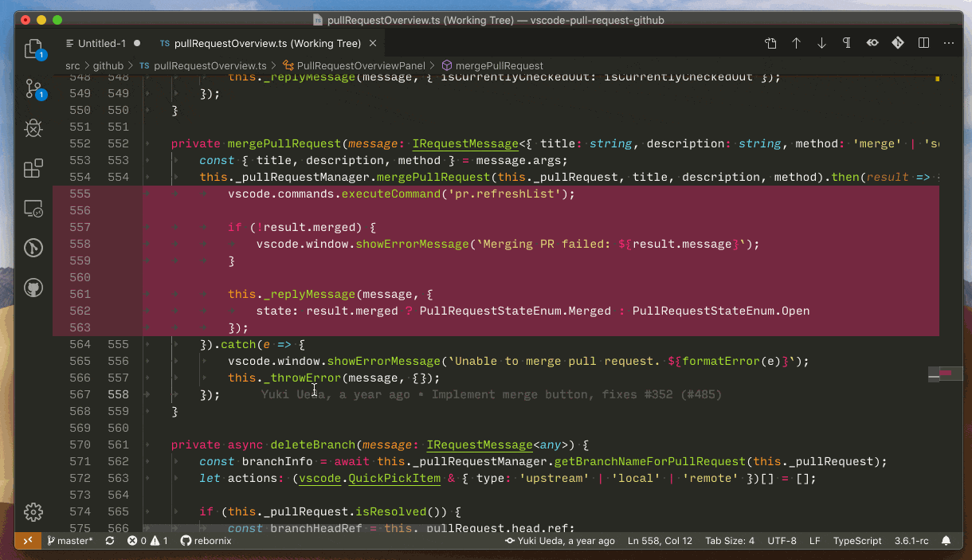Open the GitHub Pull Requests view
Screen dimensions: 972x560
33,288
